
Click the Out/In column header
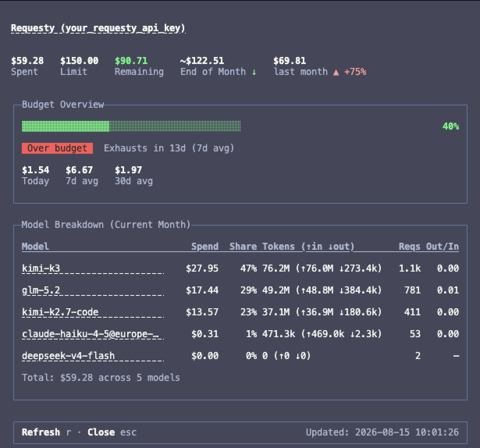point(443,246)
